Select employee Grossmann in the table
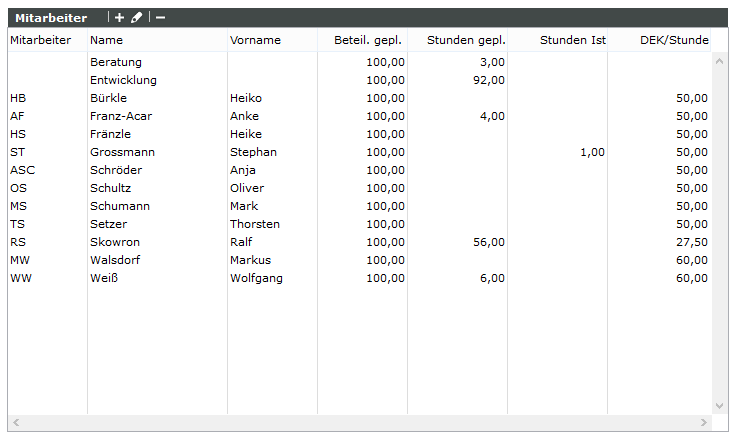 (x=122, y=152)
